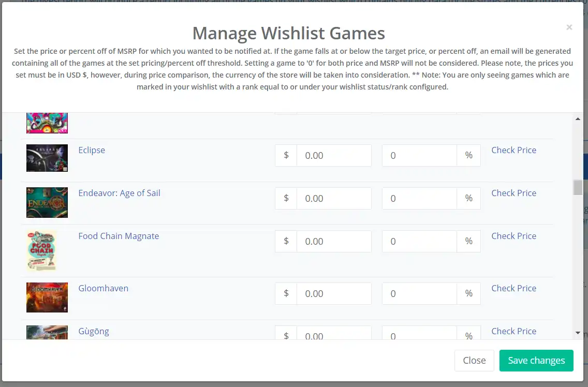The width and height of the screenshot is (588, 387).
Task: Focus the Eclipse percent off field
Action: [419, 155]
